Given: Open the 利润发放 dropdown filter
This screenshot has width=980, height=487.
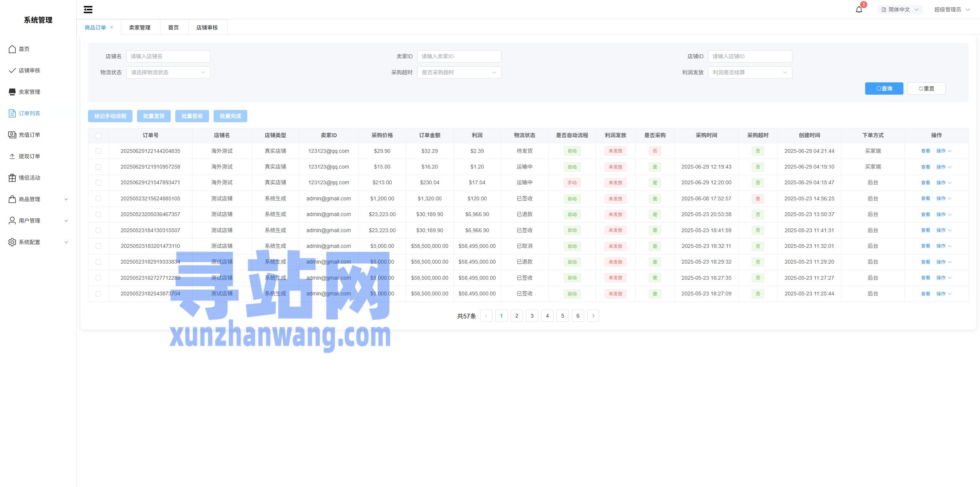Looking at the screenshot, I should pos(750,72).
